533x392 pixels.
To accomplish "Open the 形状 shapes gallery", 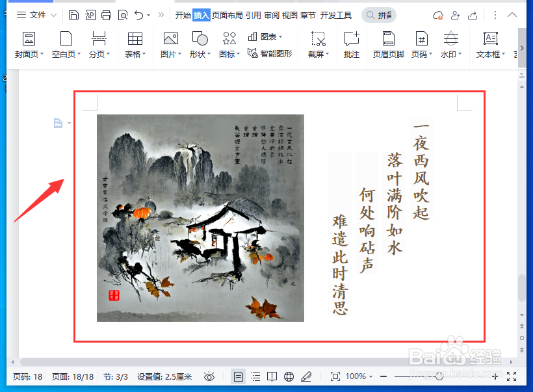I will [200, 45].
